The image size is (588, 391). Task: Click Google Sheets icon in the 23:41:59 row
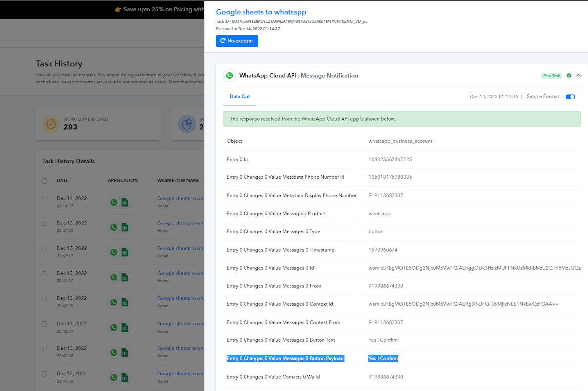(x=125, y=378)
